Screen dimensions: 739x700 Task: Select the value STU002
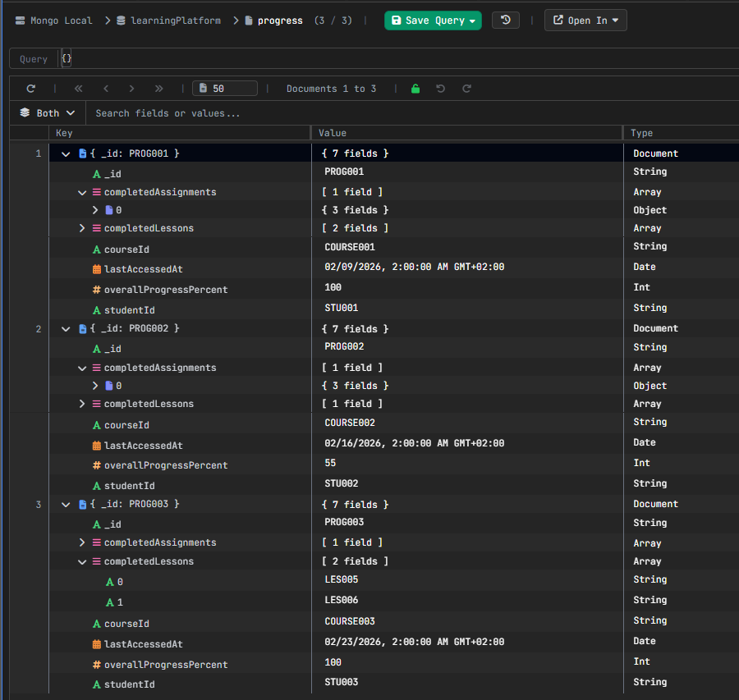(342, 484)
